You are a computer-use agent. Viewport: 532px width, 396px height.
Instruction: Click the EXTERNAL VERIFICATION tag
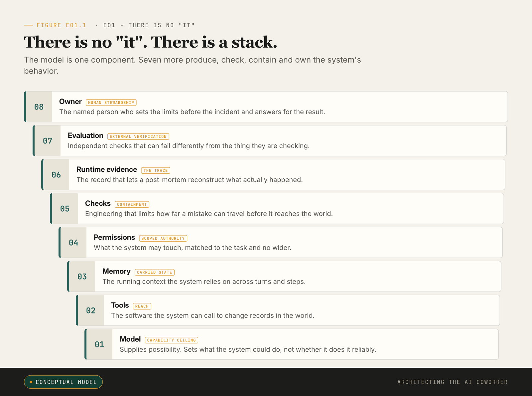138,136
